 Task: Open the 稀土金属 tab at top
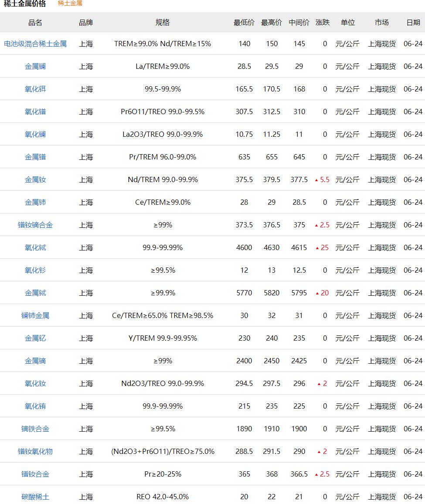[x=70, y=3]
